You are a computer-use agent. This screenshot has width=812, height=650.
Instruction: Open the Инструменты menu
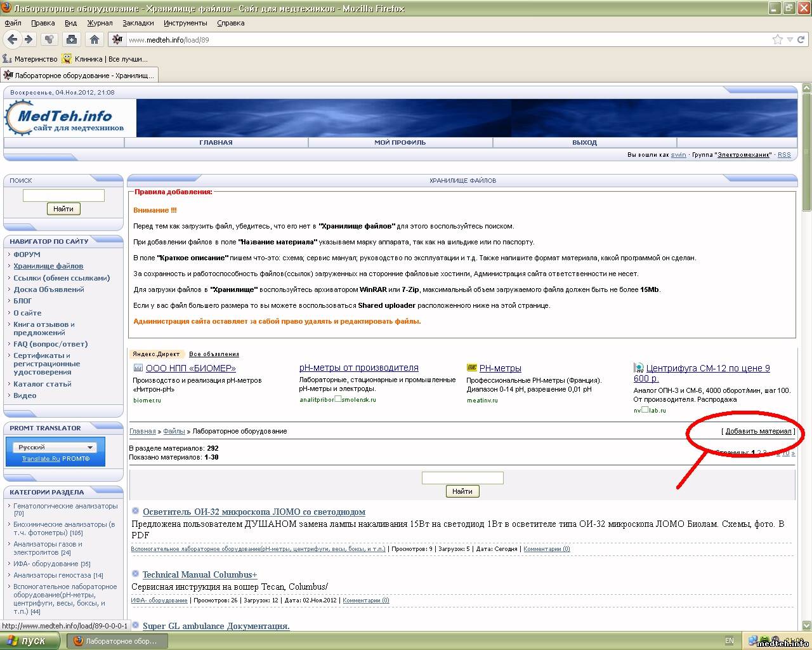[x=185, y=23]
